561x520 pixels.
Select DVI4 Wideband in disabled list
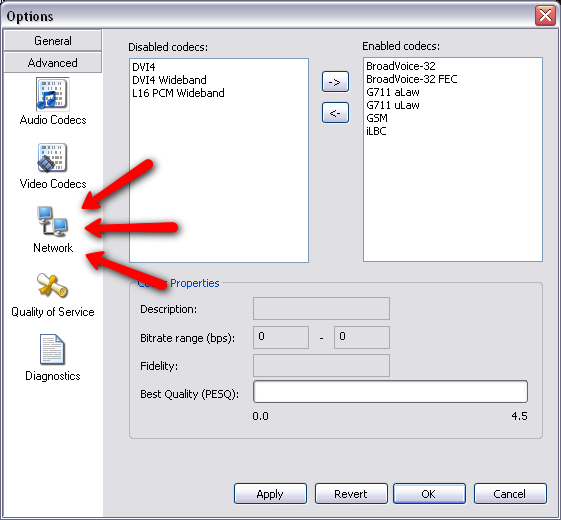click(x=169, y=80)
